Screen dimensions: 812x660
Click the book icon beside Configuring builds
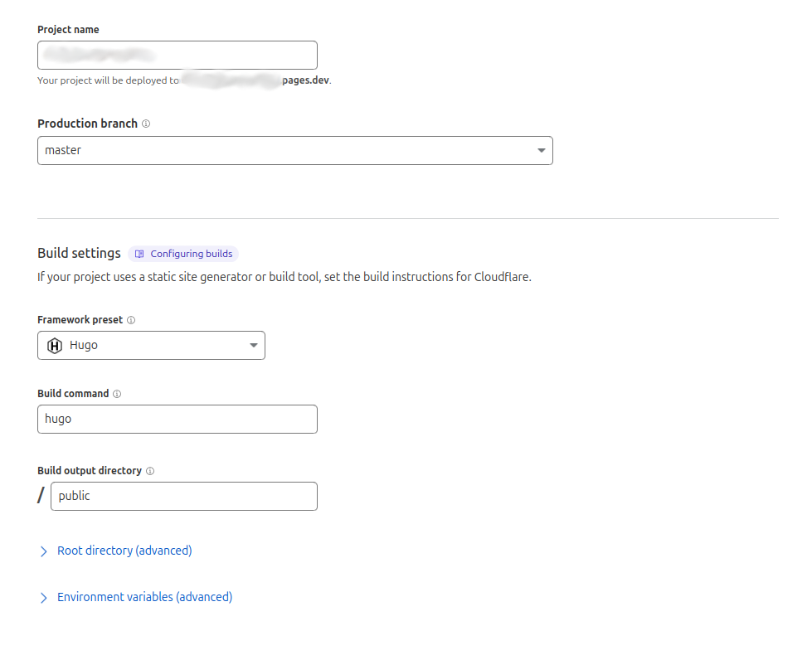[x=139, y=254]
